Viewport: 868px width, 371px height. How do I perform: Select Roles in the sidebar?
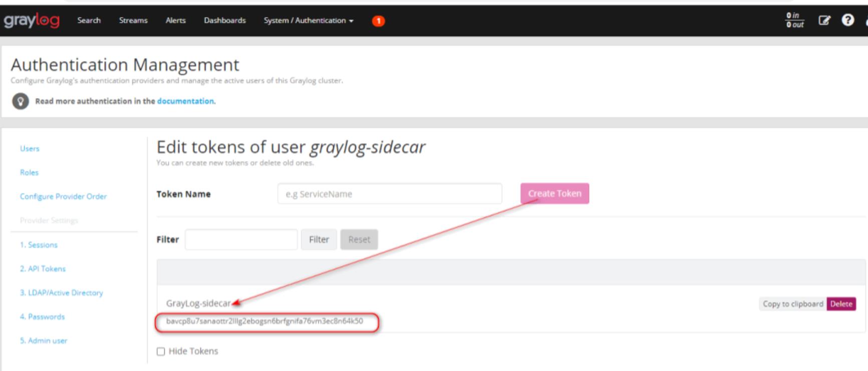point(29,172)
